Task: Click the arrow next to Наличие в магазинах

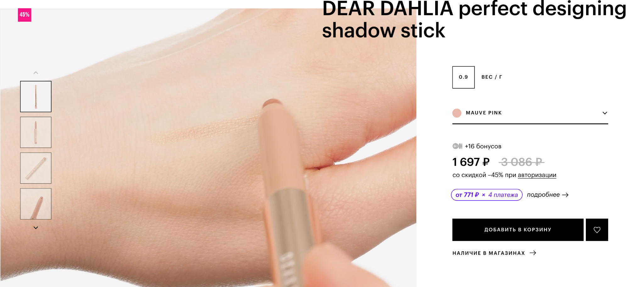Action: coord(533,253)
